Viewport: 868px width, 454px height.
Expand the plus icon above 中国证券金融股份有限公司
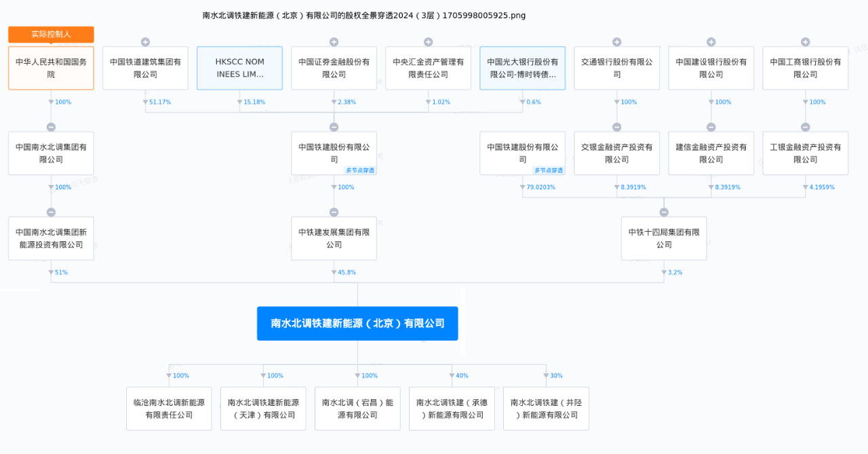[334, 42]
